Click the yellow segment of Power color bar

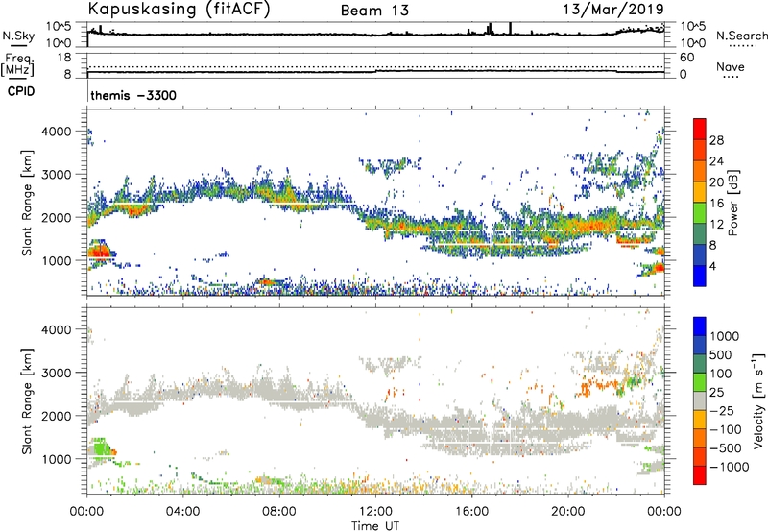tap(700, 192)
